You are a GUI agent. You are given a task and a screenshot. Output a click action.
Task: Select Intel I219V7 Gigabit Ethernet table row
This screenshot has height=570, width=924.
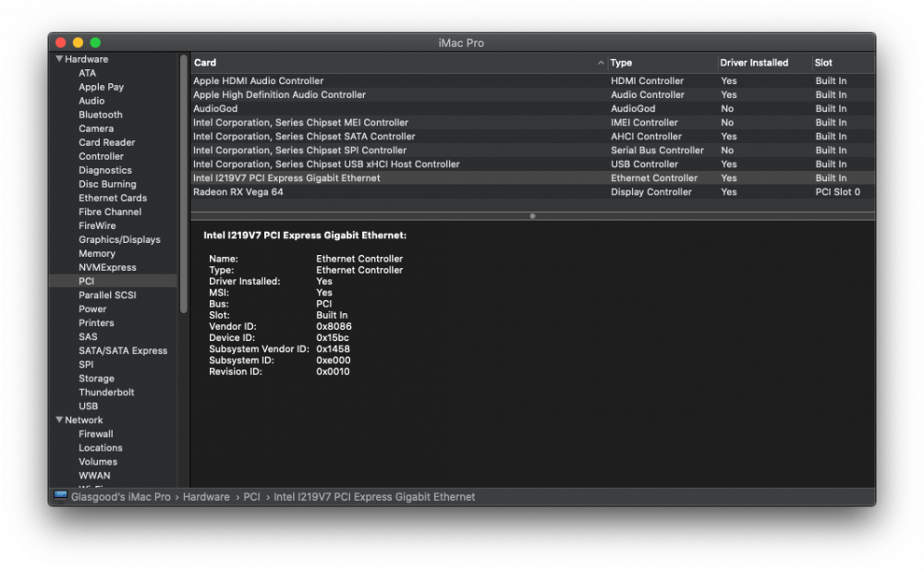(533, 177)
